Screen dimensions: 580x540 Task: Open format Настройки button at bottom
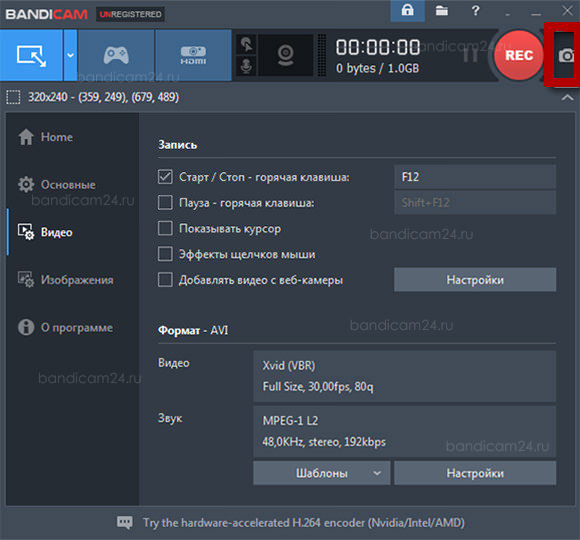475,473
